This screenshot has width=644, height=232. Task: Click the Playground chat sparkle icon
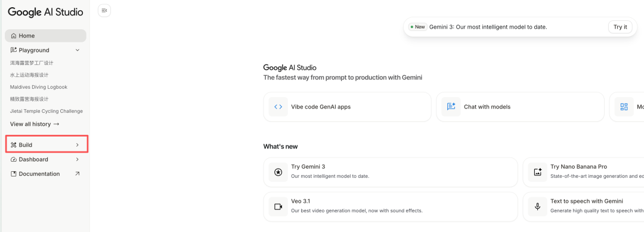coord(14,50)
